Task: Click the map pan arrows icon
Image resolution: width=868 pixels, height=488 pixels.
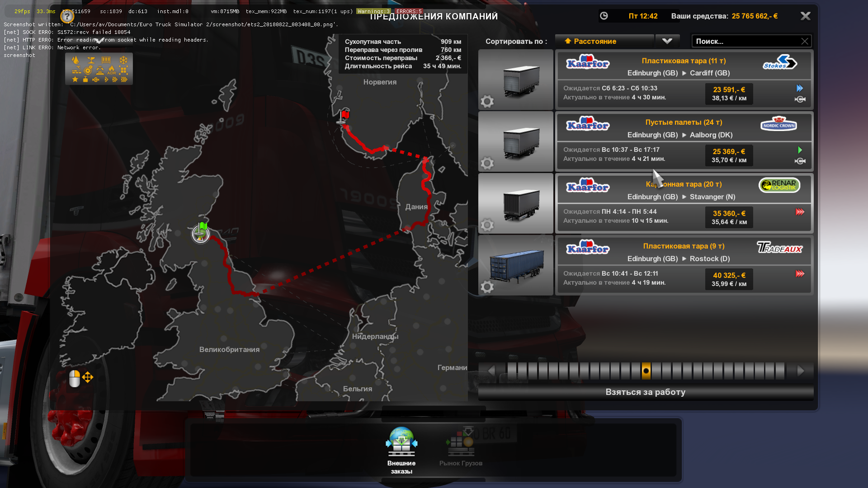Action: click(x=88, y=377)
